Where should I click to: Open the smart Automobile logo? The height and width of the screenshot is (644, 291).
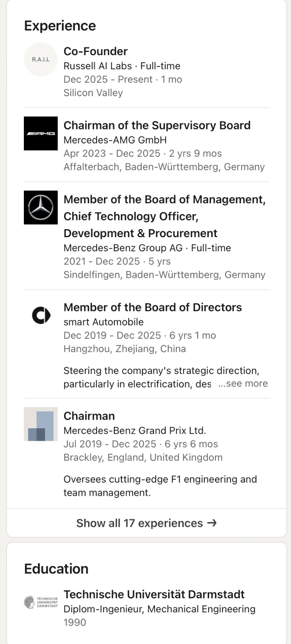point(41,315)
